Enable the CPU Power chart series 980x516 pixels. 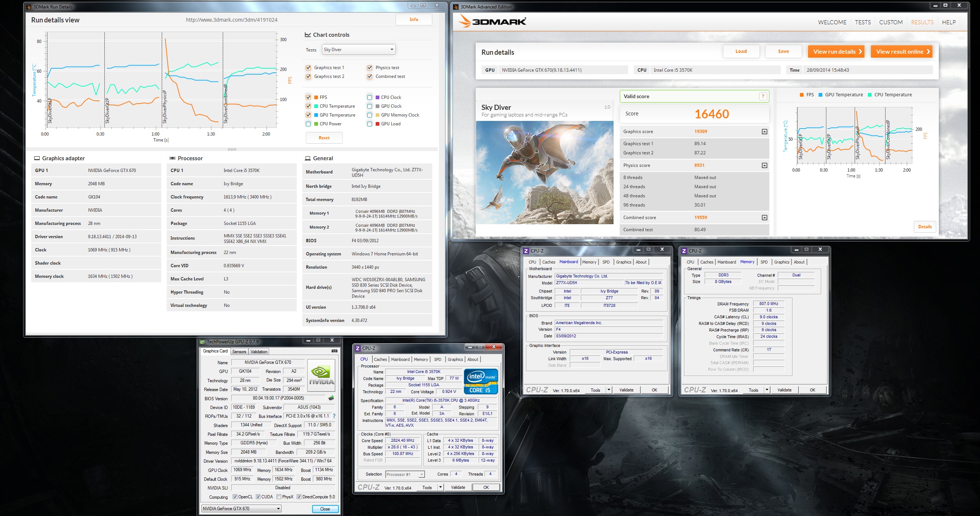tap(308, 124)
